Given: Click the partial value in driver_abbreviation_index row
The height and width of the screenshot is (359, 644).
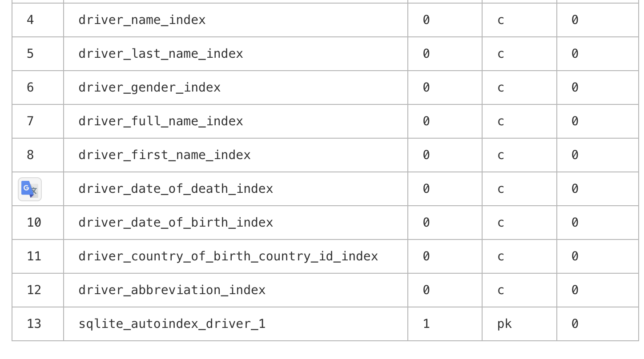Looking at the screenshot, I should pyautogui.click(x=575, y=290).
